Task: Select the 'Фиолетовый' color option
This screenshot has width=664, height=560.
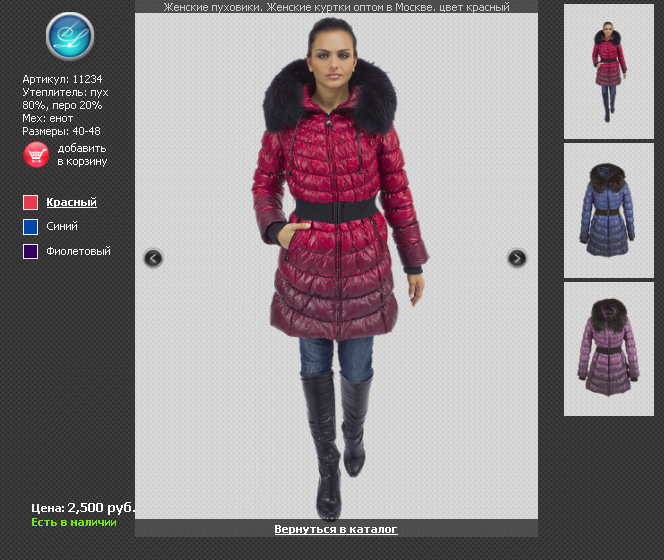Action: click(78, 252)
